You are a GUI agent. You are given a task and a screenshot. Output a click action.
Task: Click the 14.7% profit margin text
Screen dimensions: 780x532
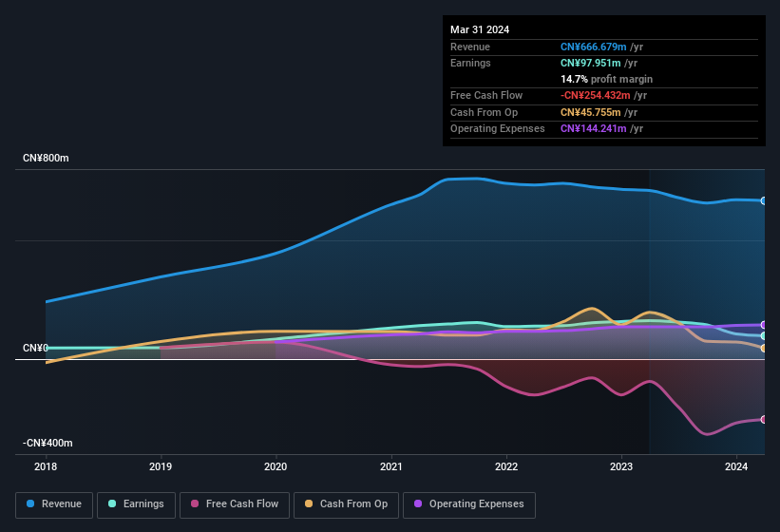click(x=606, y=79)
